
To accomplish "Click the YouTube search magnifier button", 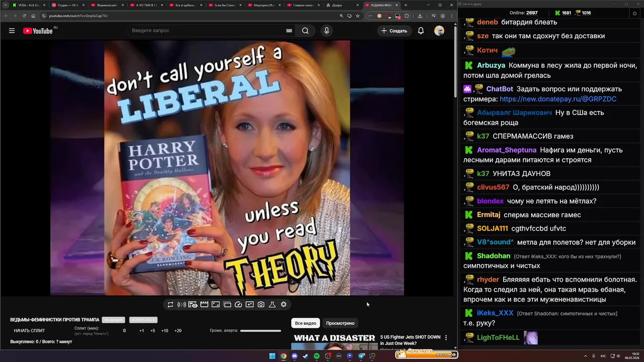I will (305, 31).
